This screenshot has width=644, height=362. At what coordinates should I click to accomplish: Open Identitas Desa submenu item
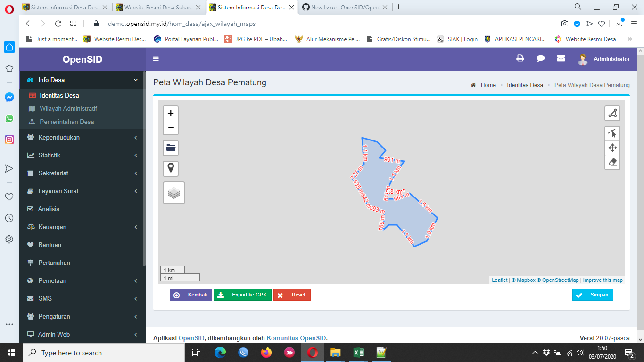click(59, 95)
